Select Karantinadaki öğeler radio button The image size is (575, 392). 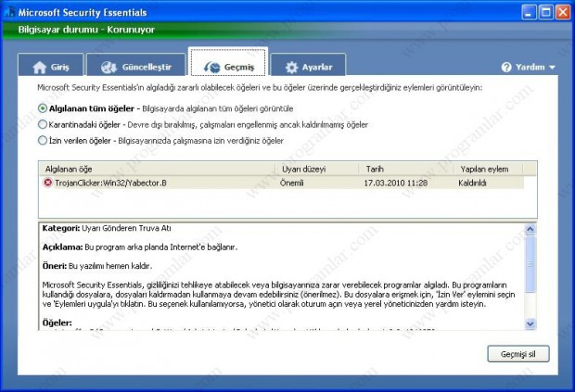tap(43, 124)
